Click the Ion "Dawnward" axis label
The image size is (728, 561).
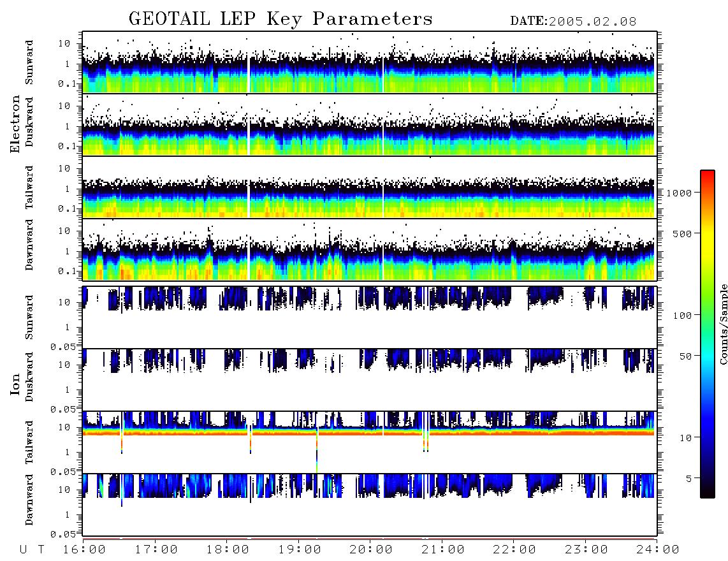(29, 500)
